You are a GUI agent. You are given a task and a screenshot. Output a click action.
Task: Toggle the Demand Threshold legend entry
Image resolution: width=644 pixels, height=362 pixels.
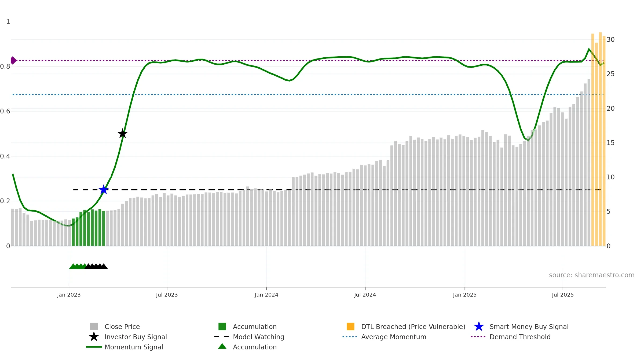coord(511,337)
